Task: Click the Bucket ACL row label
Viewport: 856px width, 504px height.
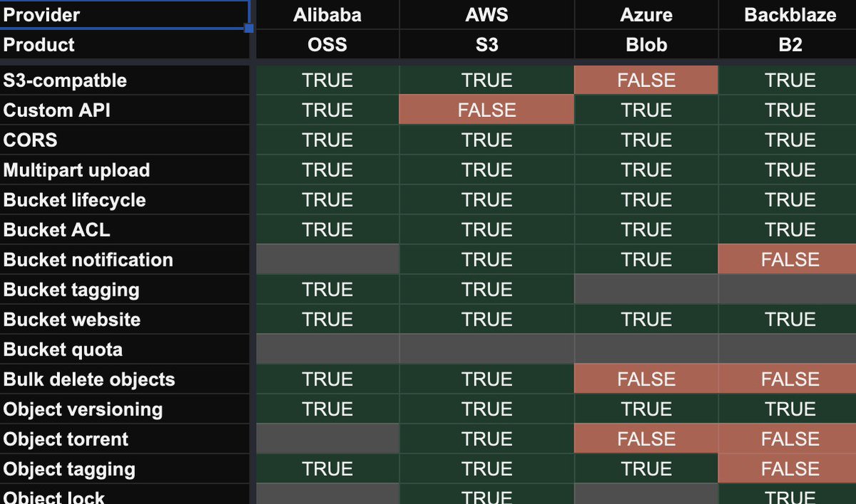Action: (125, 230)
